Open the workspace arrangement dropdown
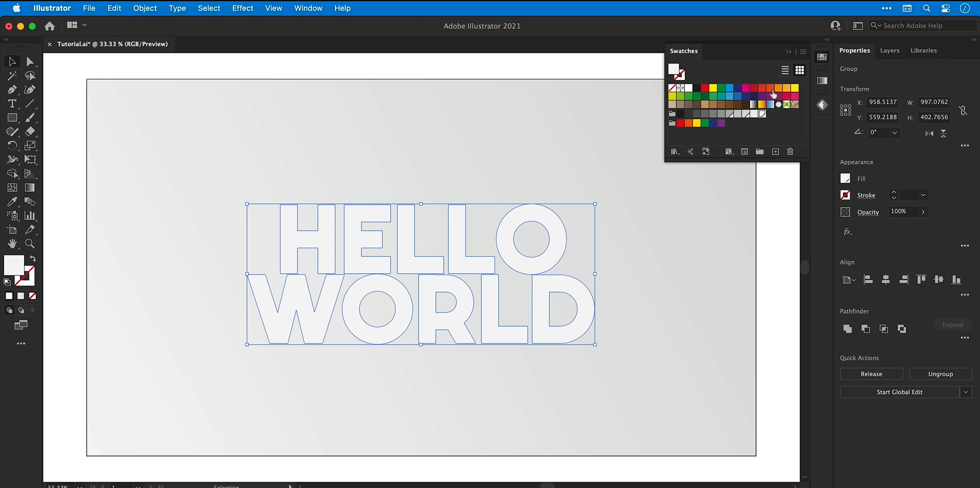The height and width of the screenshot is (488, 980). [x=77, y=25]
